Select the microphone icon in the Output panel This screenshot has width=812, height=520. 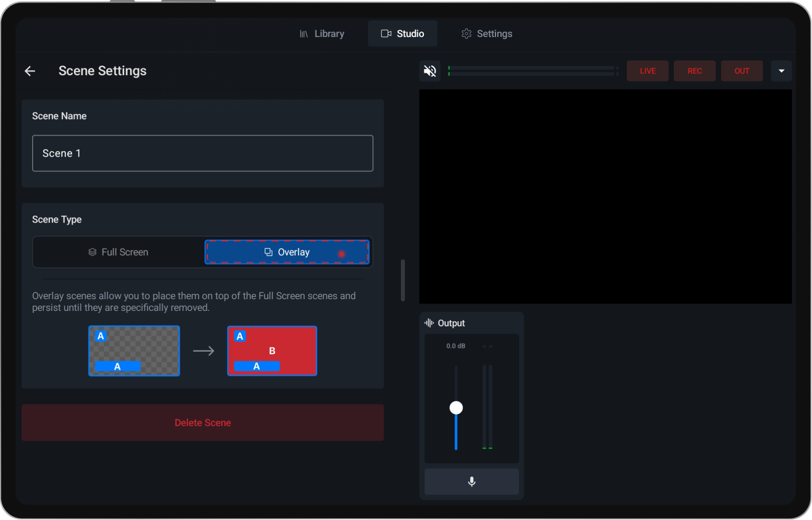[471, 482]
